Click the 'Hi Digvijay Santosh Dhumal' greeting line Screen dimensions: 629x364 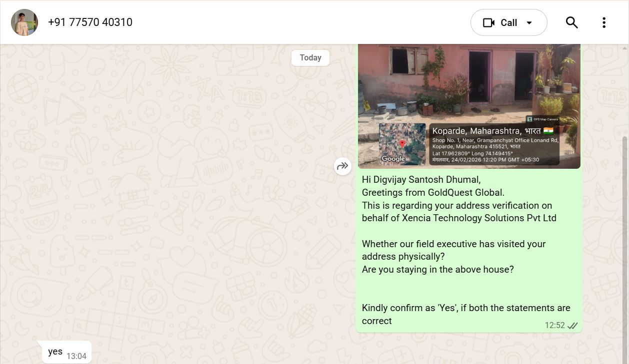[421, 180]
